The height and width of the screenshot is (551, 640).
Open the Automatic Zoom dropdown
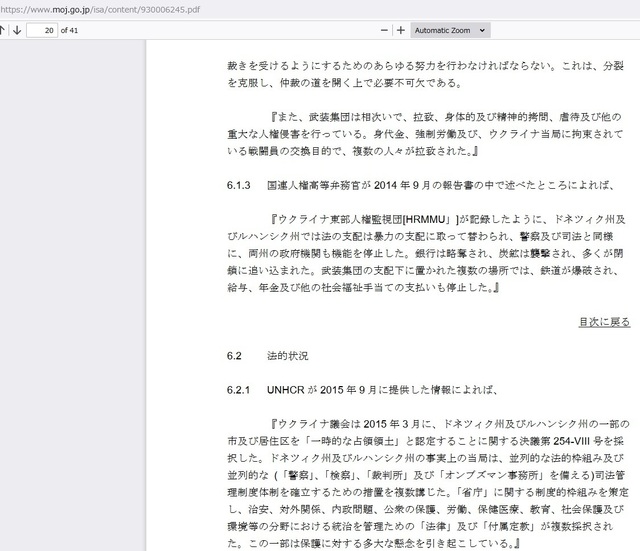click(450, 30)
